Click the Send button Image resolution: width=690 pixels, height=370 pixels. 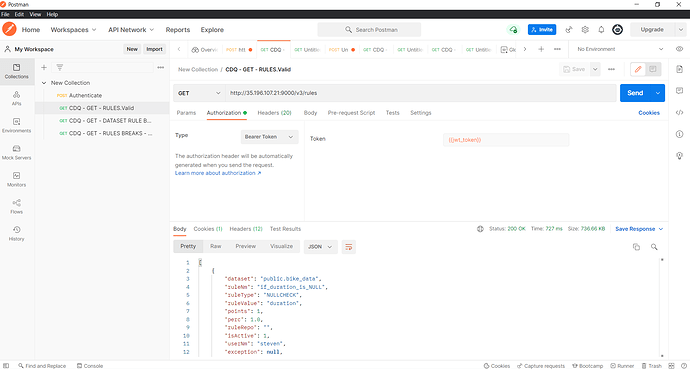click(x=635, y=93)
